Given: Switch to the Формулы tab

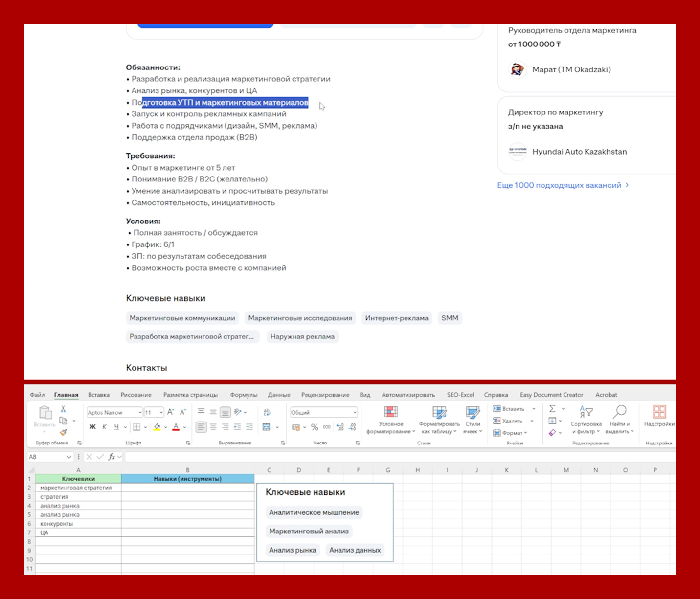Looking at the screenshot, I should tap(244, 395).
